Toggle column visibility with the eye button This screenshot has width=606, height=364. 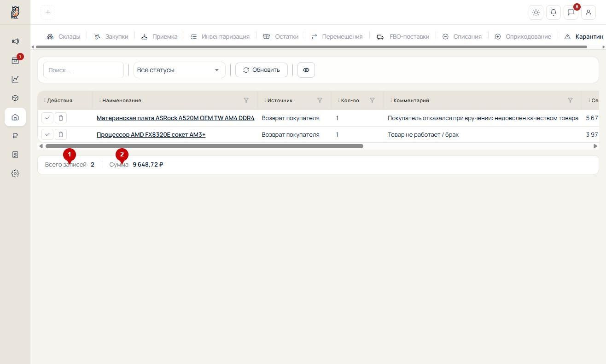pyautogui.click(x=306, y=70)
